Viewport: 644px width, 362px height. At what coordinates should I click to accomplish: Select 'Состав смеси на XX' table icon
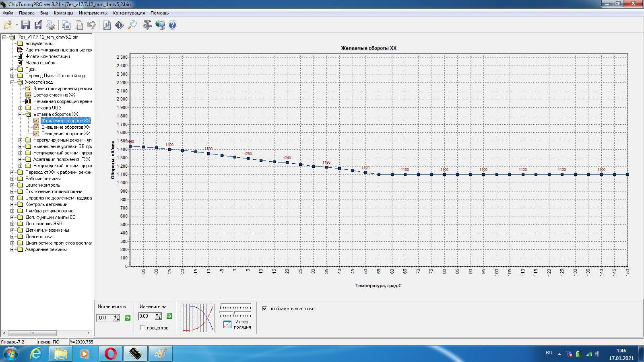[x=28, y=95]
